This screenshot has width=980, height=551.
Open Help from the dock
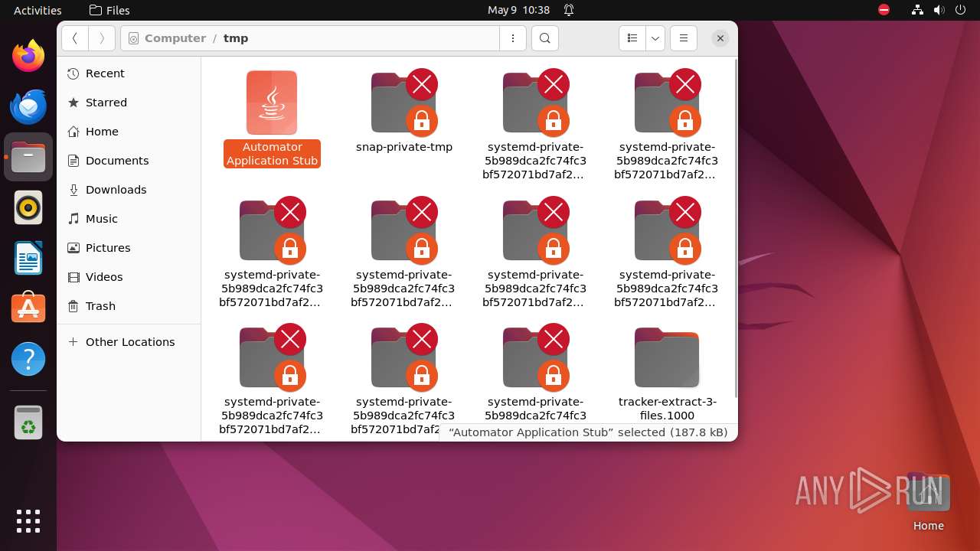click(28, 359)
